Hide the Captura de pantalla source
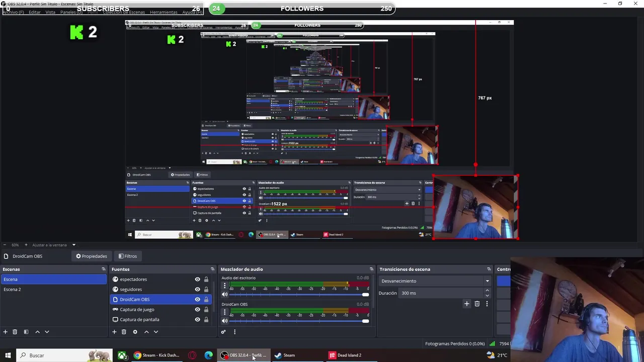Image resolution: width=644 pixels, height=362 pixels. [x=197, y=320]
